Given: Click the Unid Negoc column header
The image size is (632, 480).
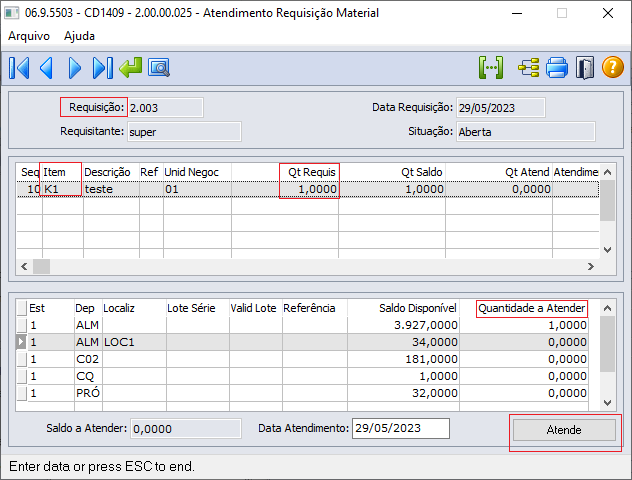Looking at the screenshot, I should [x=197, y=172].
